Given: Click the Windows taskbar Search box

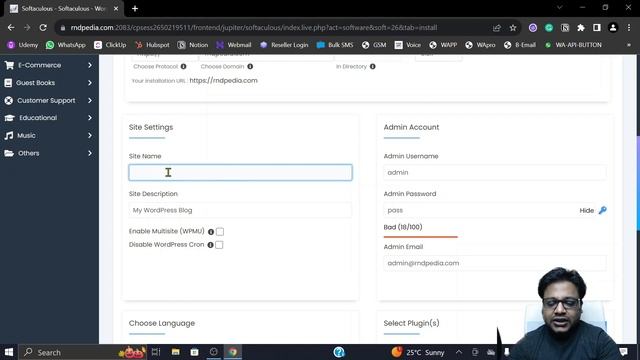Looking at the screenshot, I should pos(83,352).
